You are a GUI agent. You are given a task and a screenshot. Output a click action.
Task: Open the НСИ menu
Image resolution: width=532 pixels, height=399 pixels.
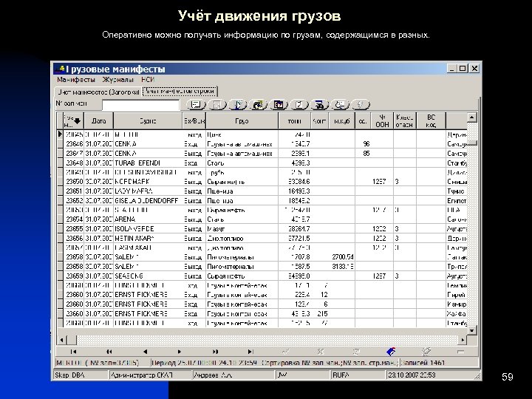click(148, 80)
